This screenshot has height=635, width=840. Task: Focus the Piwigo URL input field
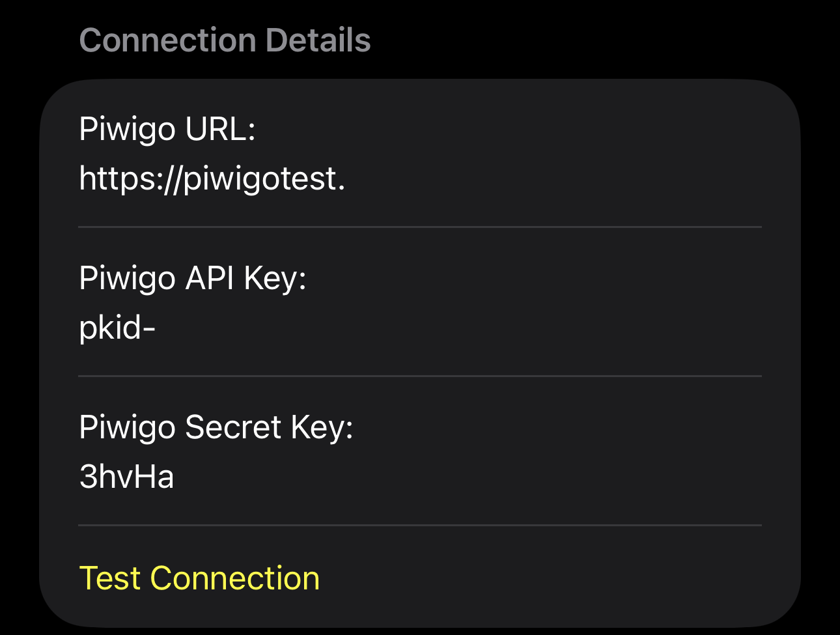(x=419, y=178)
